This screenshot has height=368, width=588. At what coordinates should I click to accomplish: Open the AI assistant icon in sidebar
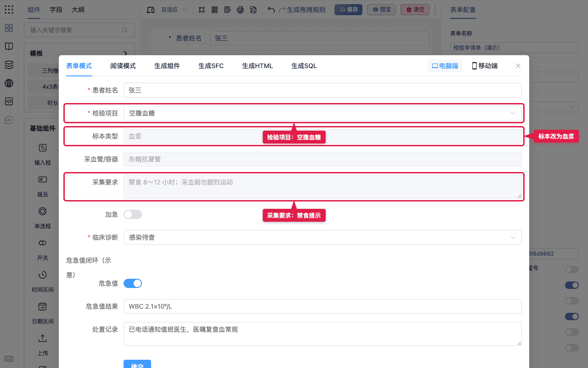[x=9, y=120]
